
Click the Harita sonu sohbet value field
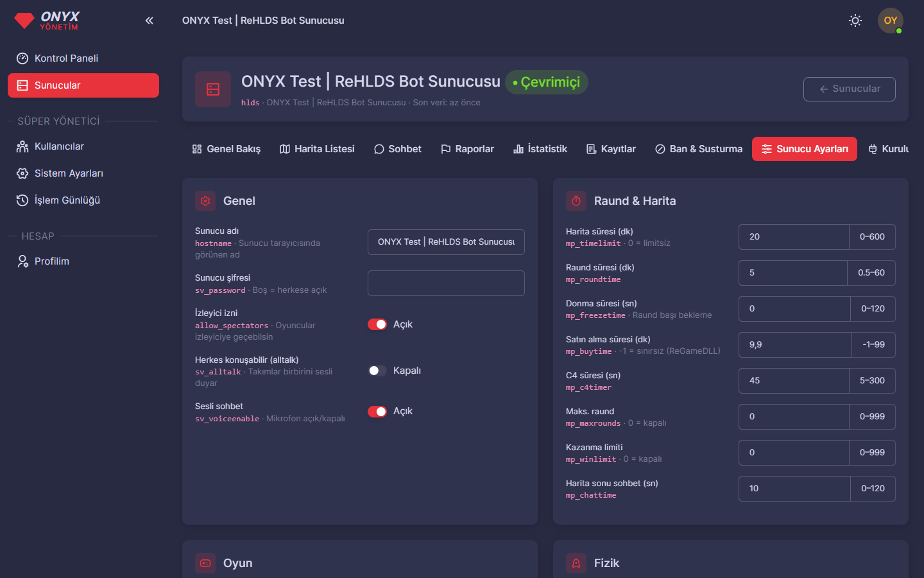coord(794,489)
